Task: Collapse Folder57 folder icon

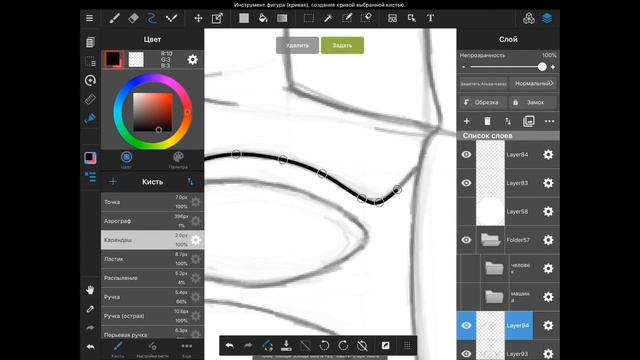Action: [491, 240]
